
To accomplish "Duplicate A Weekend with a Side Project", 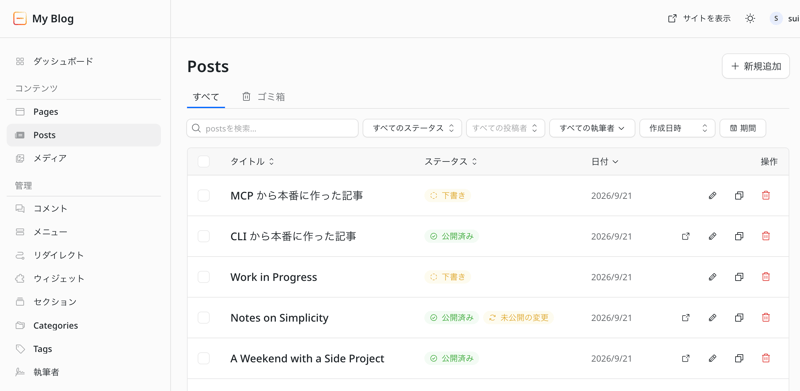I will pyautogui.click(x=739, y=358).
